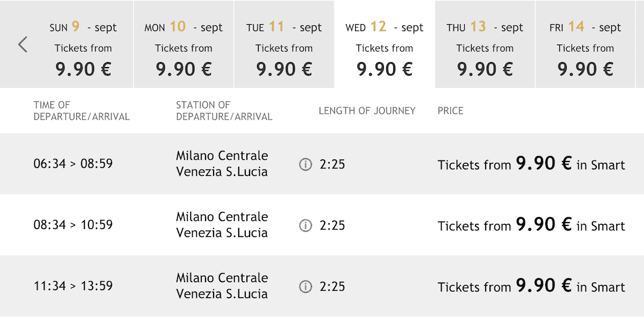Open journey info icon for 08:34 train
Screen dimensions: 644x323
305,226
